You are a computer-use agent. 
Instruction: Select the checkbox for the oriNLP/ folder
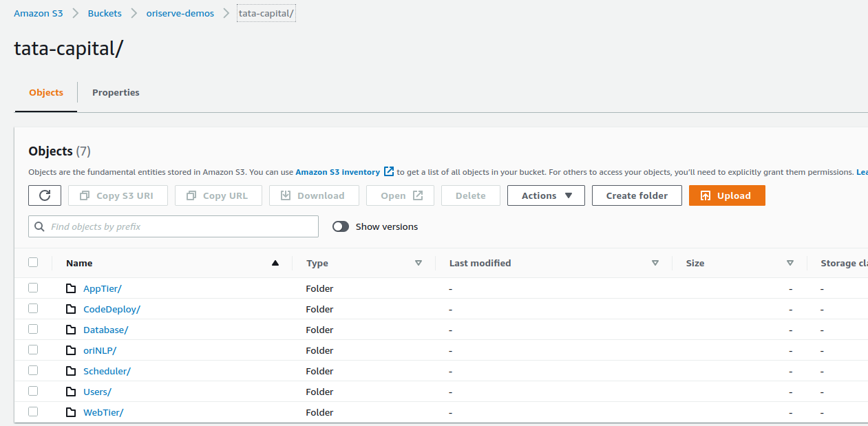pyautogui.click(x=33, y=350)
